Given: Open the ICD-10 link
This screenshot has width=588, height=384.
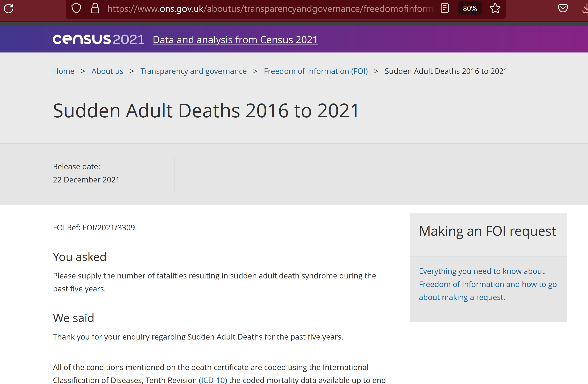Looking at the screenshot, I should [213, 380].
